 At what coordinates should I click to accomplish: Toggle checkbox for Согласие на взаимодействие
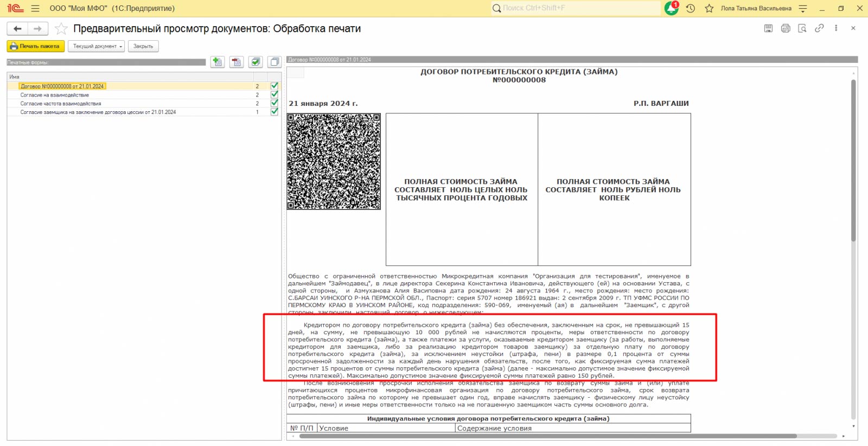[x=275, y=95]
